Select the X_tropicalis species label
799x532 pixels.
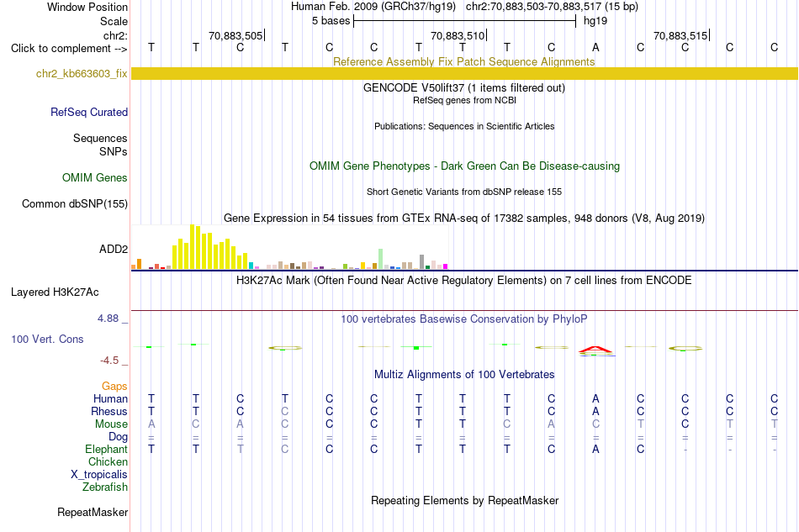tap(99, 475)
